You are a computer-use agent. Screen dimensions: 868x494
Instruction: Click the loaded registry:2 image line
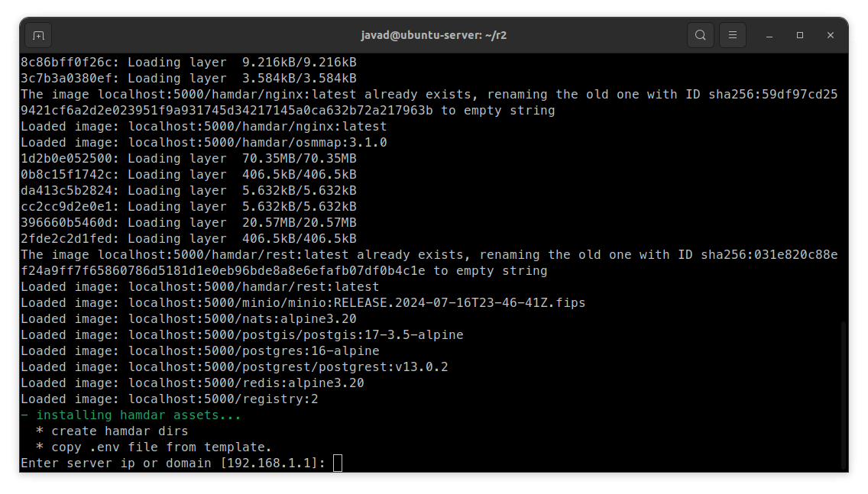(169, 399)
